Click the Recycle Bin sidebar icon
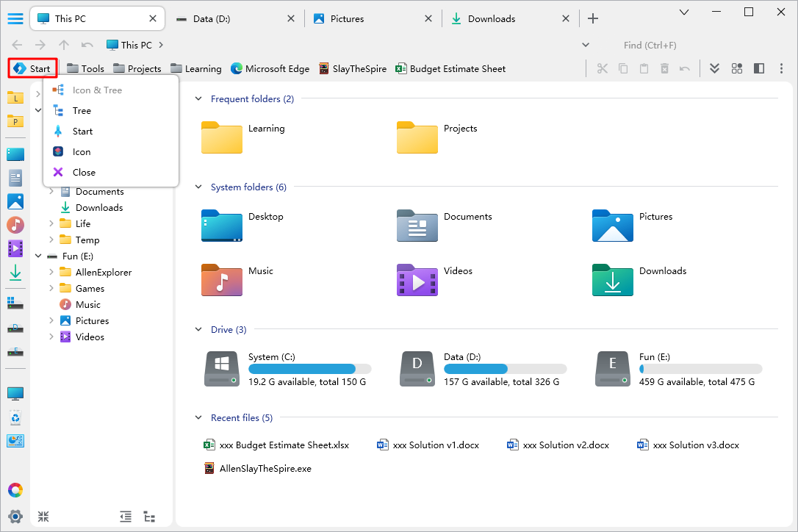This screenshot has height=532, width=798. (x=15, y=418)
